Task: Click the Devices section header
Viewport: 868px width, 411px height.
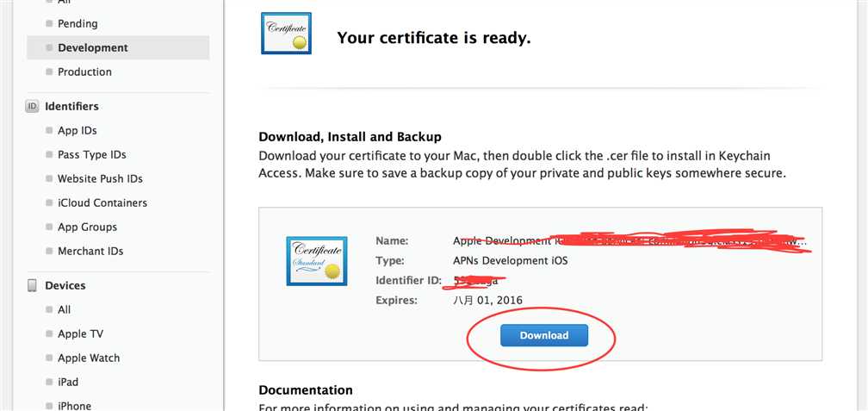Action: point(65,286)
